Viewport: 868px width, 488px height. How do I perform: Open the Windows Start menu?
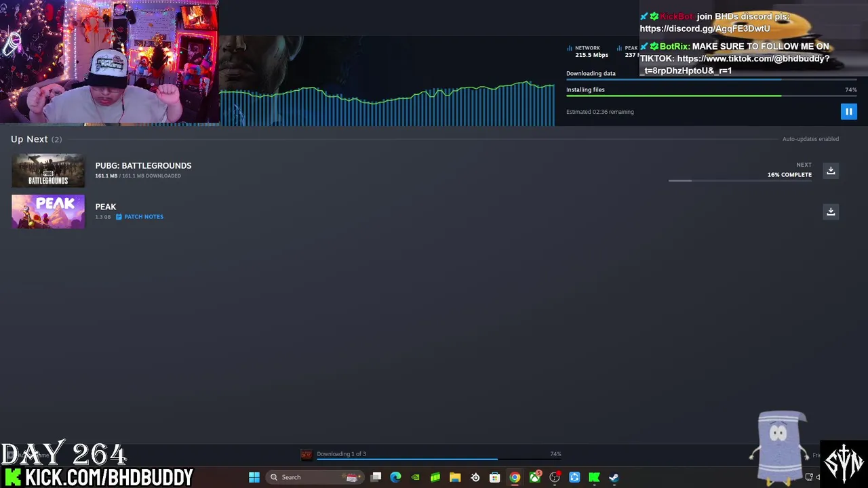[x=254, y=477]
